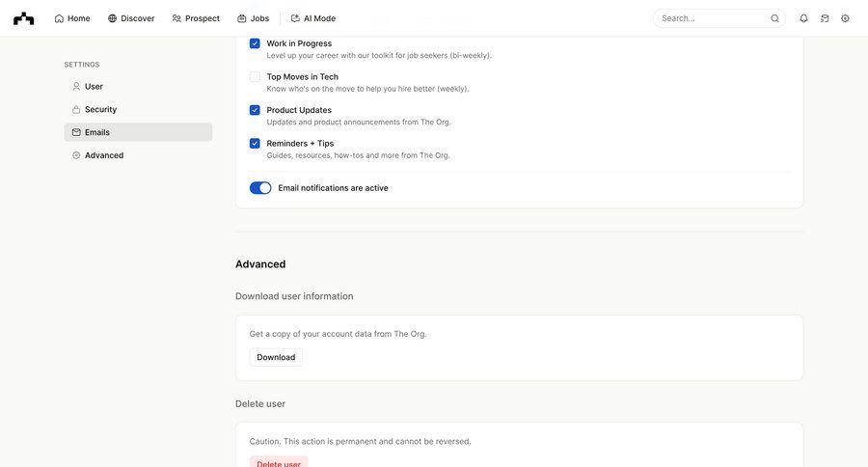
Task: Click the 'Advanced' section heading
Action: tap(260, 264)
